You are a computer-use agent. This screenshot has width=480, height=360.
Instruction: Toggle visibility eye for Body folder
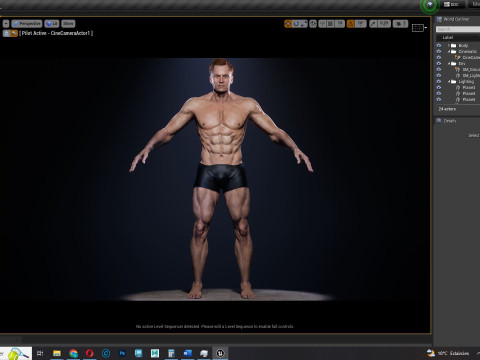[x=439, y=45]
